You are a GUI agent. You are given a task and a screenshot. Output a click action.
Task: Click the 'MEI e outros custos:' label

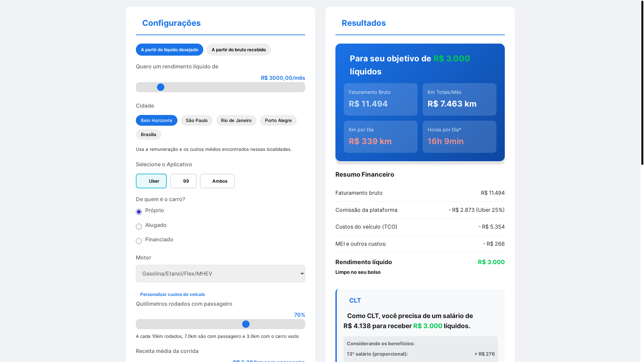pyautogui.click(x=361, y=244)
